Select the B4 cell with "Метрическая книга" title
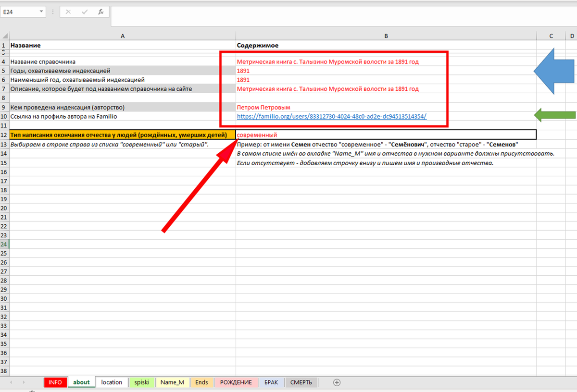 coord(386,61)
